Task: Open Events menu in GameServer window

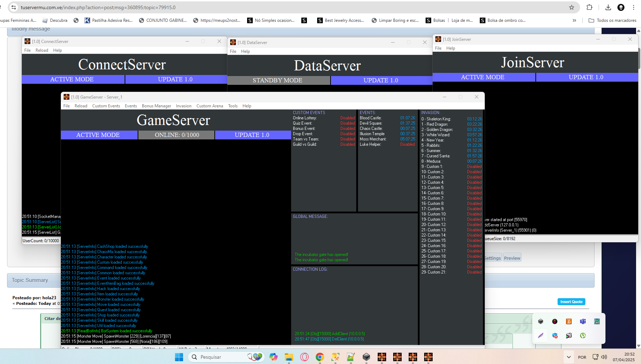Action: (131, 106)
